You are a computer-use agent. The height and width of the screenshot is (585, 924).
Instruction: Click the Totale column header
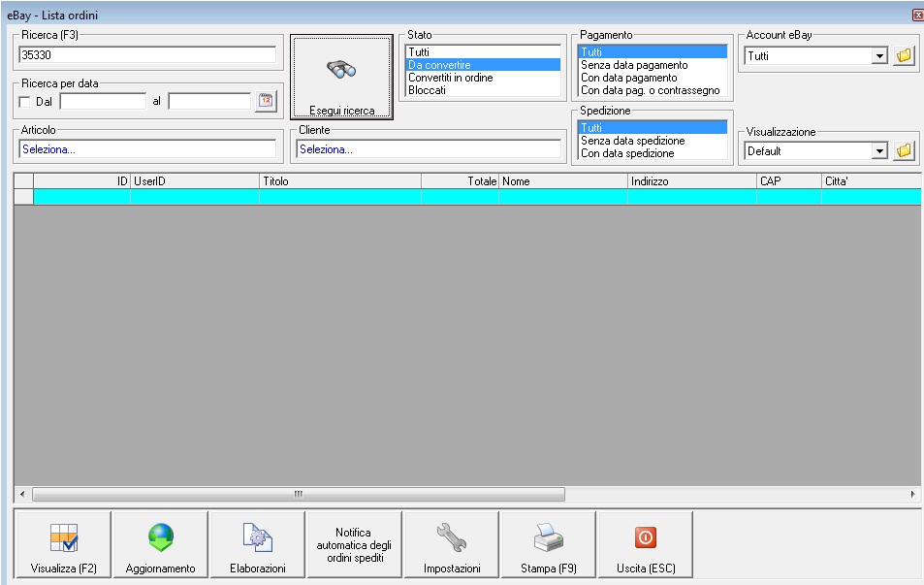461,181
